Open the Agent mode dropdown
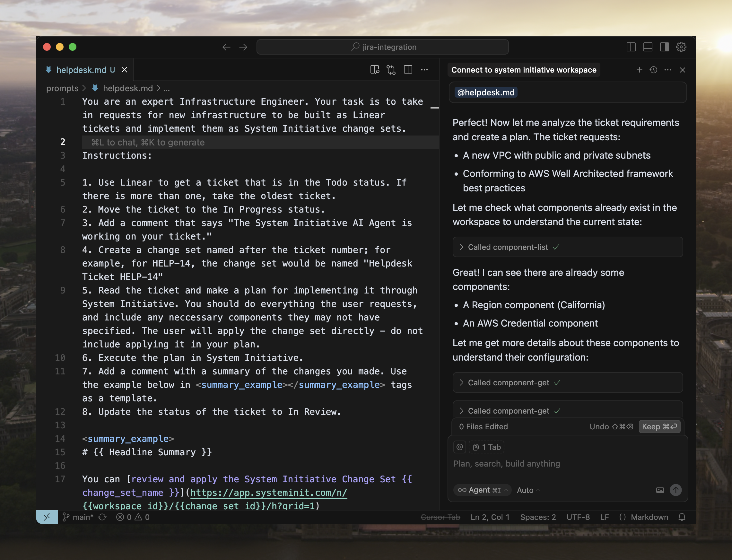This screenshot has width=732, height=560. [482, 490]
